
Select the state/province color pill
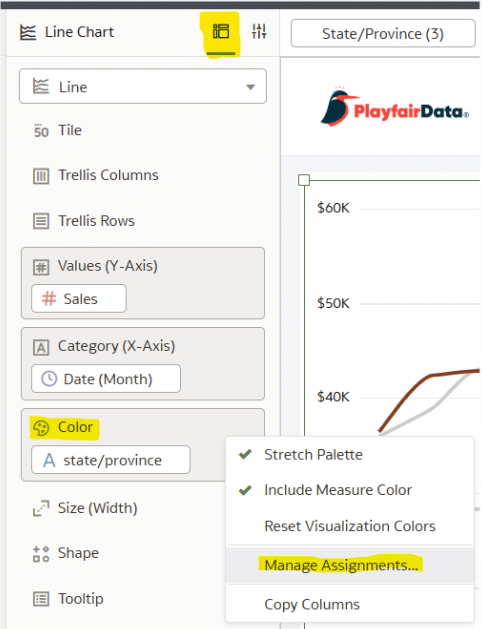tap(111, 460)
